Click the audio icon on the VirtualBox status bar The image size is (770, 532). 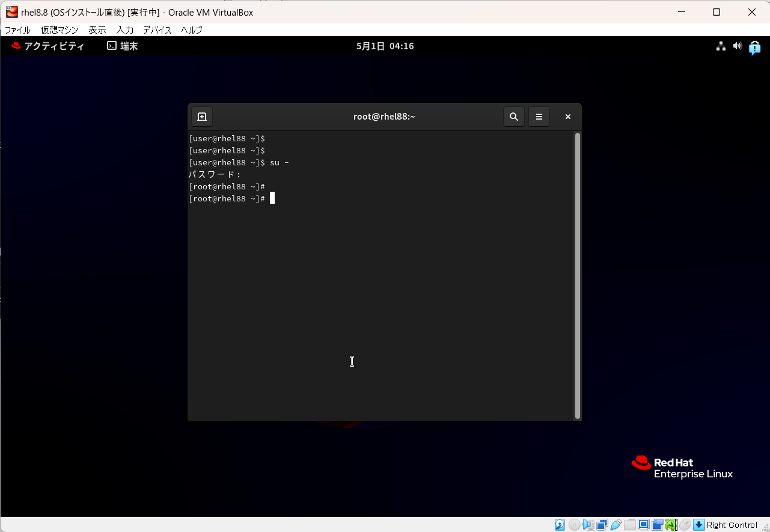pyautogui.click(x=588, y=524)
